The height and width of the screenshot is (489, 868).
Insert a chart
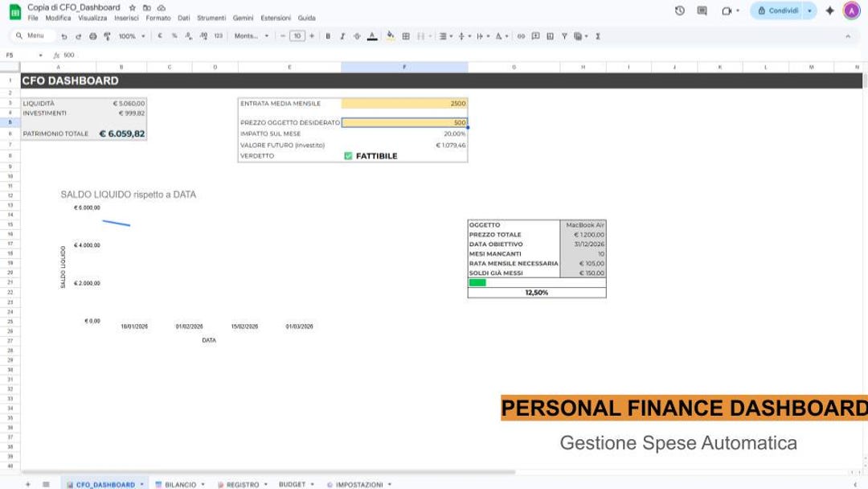(550, 36)
